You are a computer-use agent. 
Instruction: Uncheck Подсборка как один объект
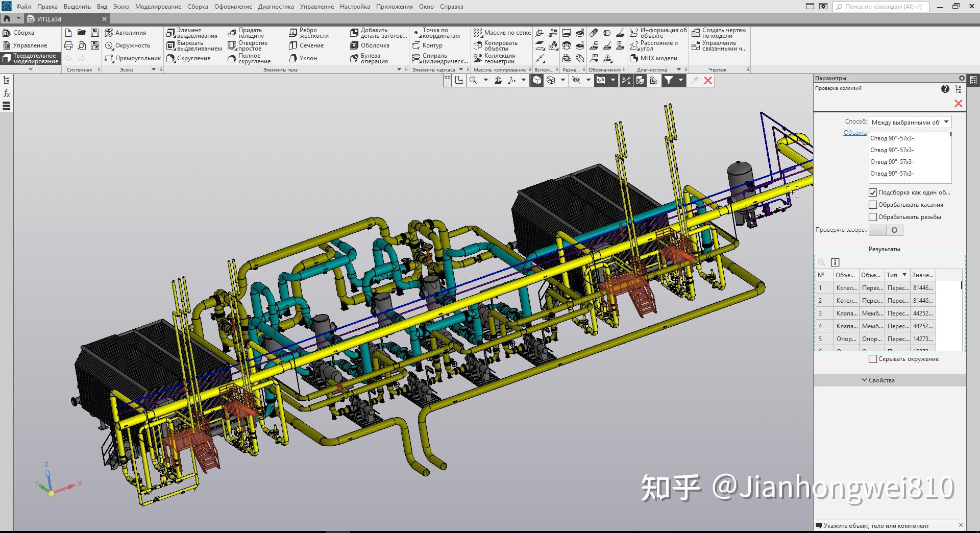[x=874, y=192]
